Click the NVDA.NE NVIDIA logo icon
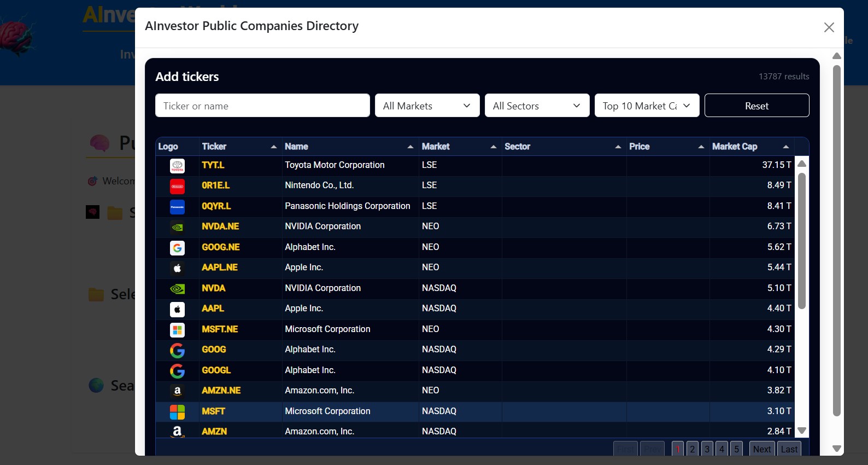The height and width of the screenshot is (465, 868). (x=177, y=227)
